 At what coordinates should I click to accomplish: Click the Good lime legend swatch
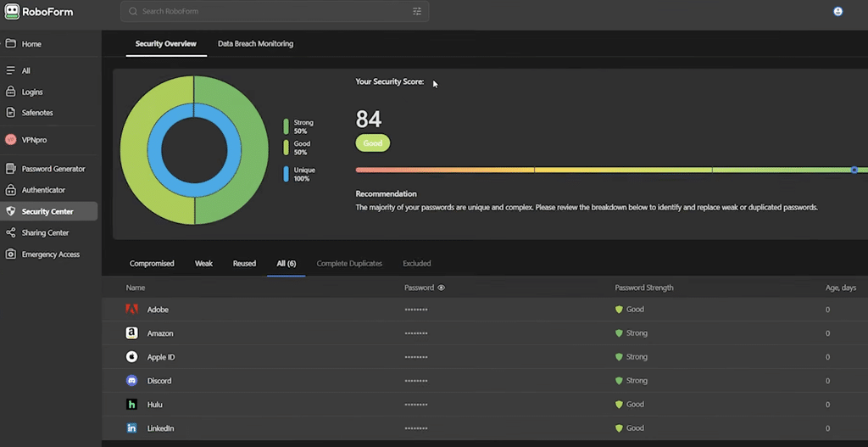click(x=287, y=148)
